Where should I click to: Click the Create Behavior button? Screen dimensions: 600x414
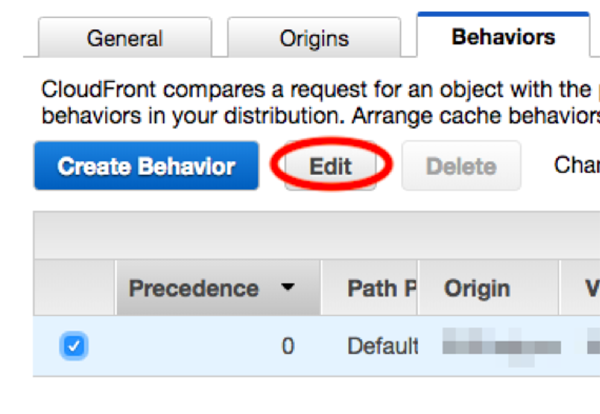[x=146, y=166]
